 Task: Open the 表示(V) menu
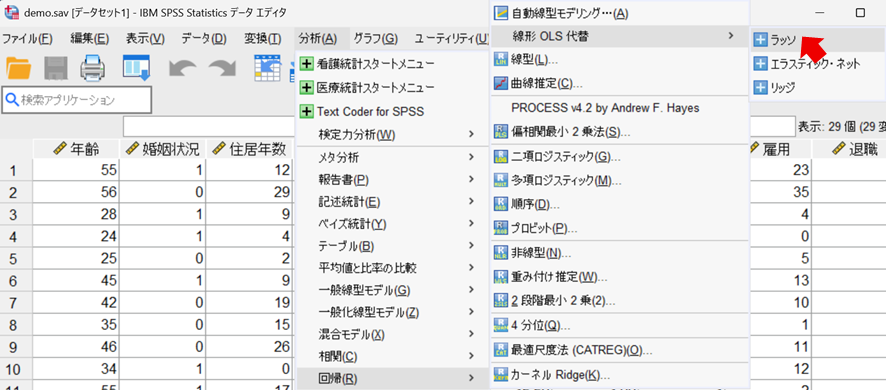point(145,38)
